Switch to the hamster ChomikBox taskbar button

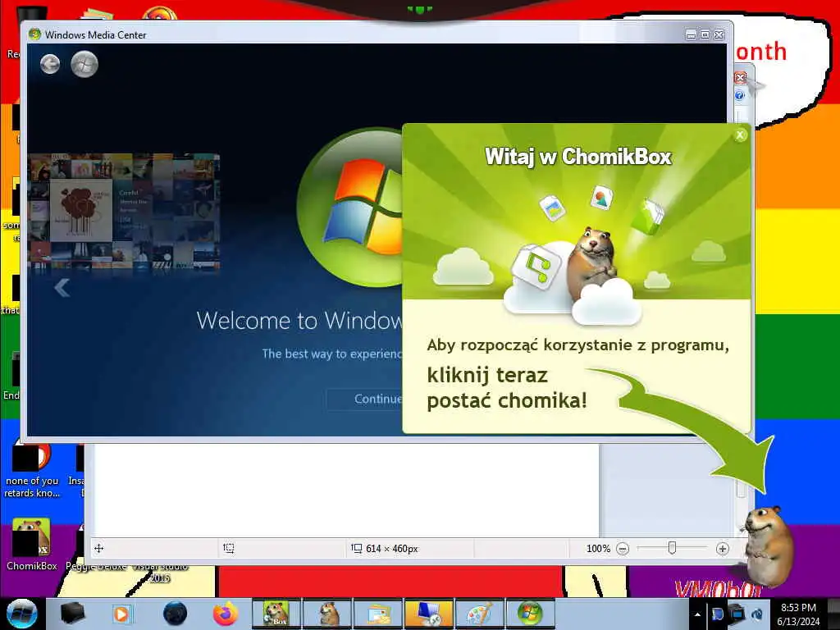point(327,614)
